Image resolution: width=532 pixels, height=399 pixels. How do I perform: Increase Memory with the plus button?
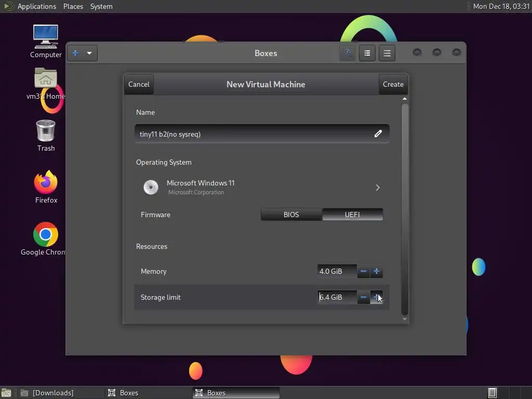[x=377, y=271]
